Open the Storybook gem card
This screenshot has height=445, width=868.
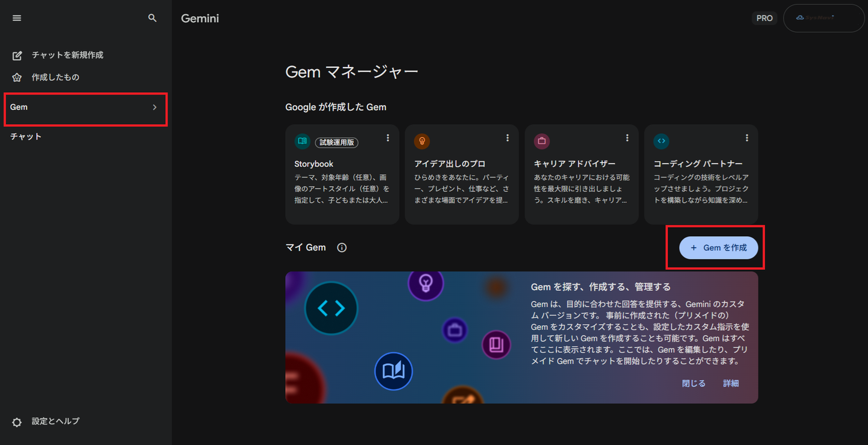tap(342, 175)
